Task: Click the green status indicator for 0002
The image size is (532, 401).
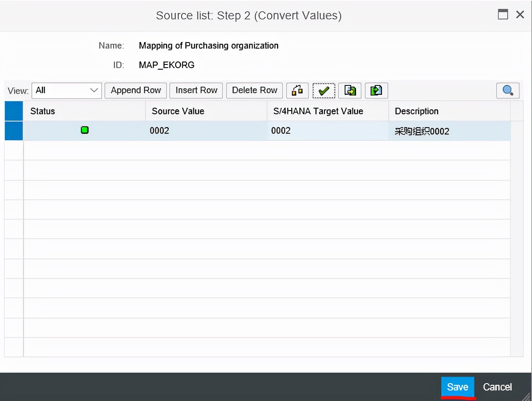Action: [85, 130]
